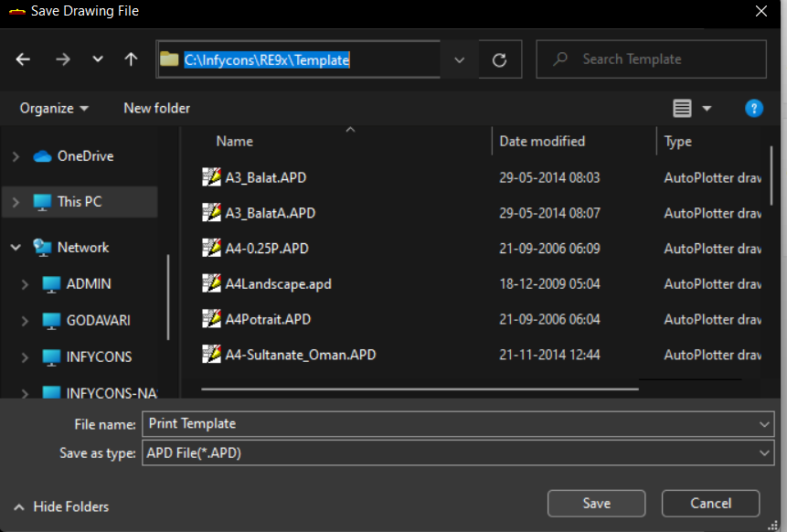Screen dimensions: 787x532
Task: Go up one folder level
Action: 131,59
